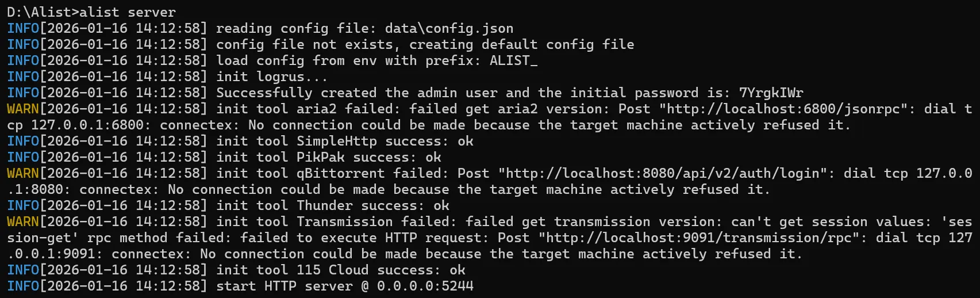Screen dimensions: 980x298
Task: Click the data\config.json file path
Action: click(x=449, y=28)
